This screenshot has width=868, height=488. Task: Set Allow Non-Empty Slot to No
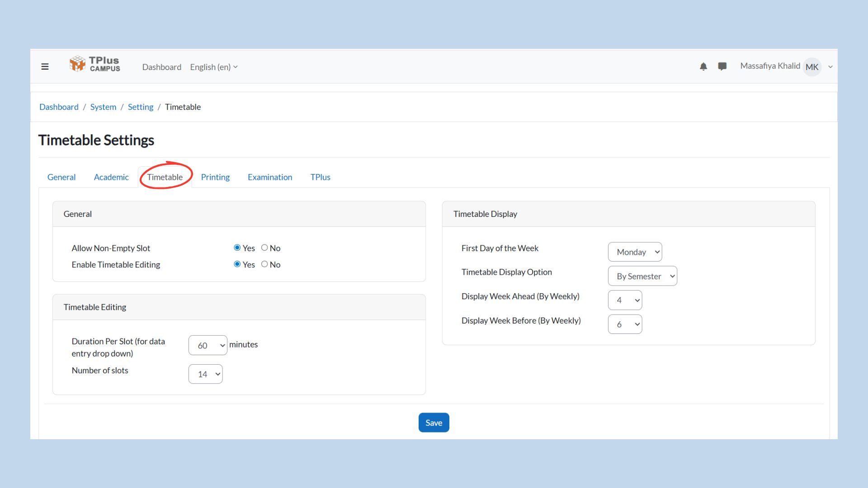pyautogui.click(x=264, y=248)
